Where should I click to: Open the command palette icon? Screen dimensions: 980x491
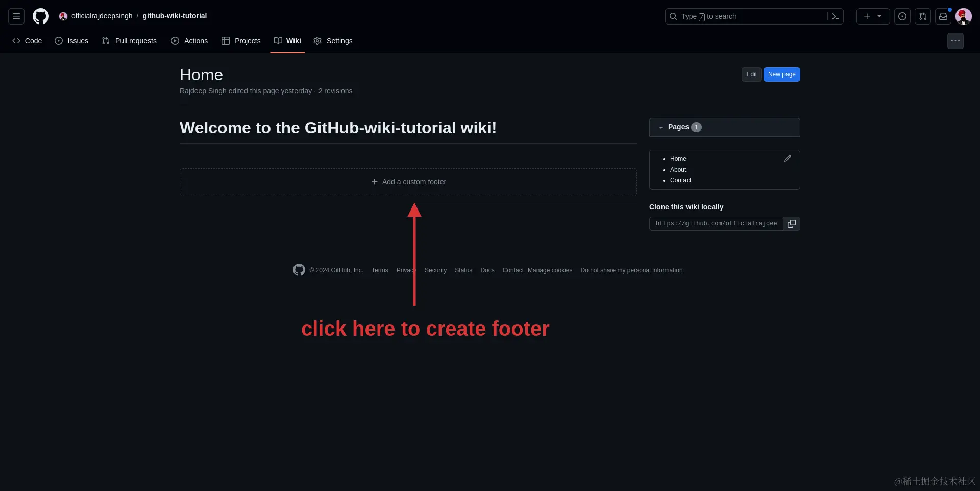coord(835,16)
